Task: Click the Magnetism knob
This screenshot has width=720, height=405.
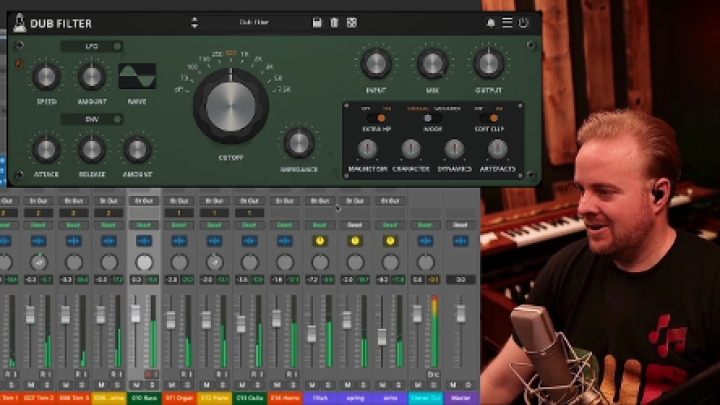Action: coord(367,149)
